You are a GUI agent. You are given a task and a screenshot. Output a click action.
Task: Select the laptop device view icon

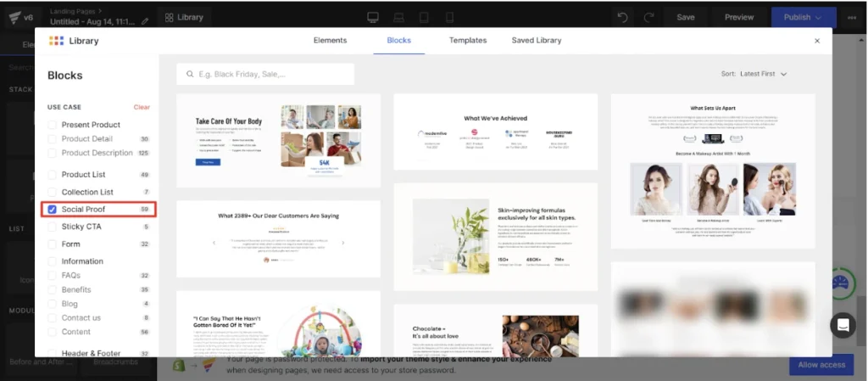coord(398,18)
